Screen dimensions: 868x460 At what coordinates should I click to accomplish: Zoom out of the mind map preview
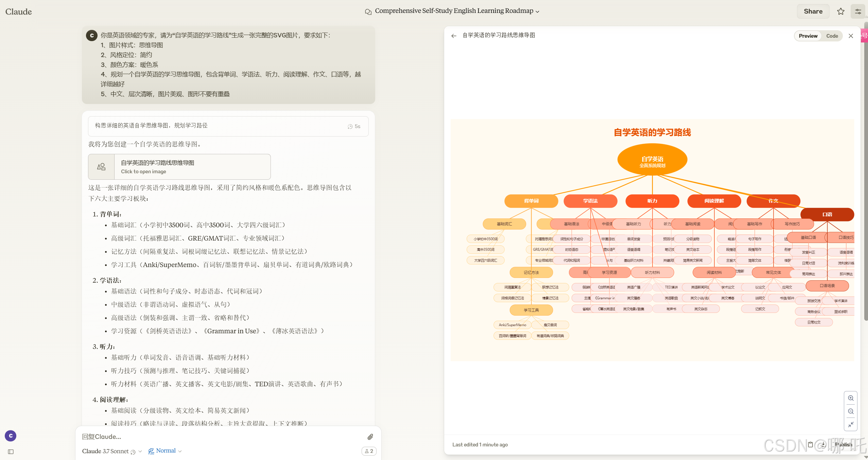[851, 411]
